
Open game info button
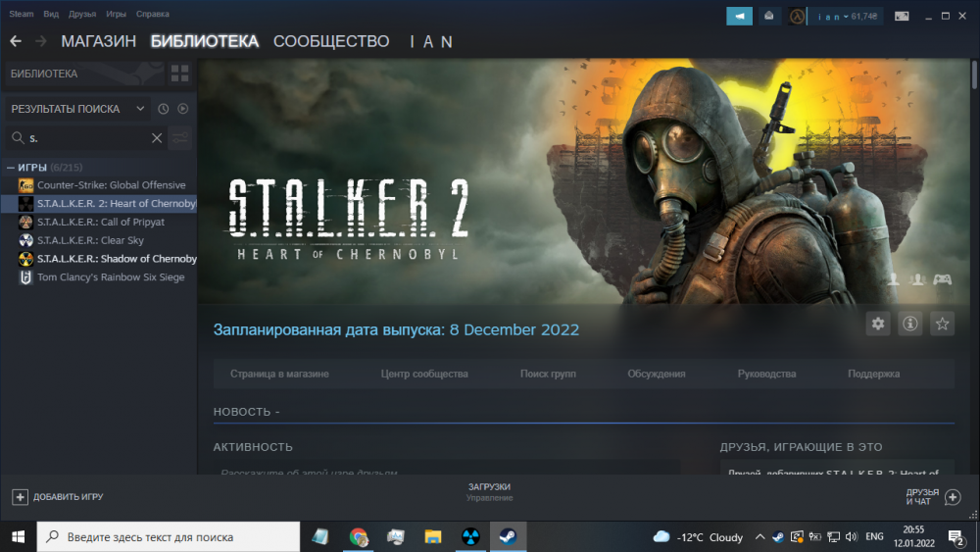(x=910, y=324)
